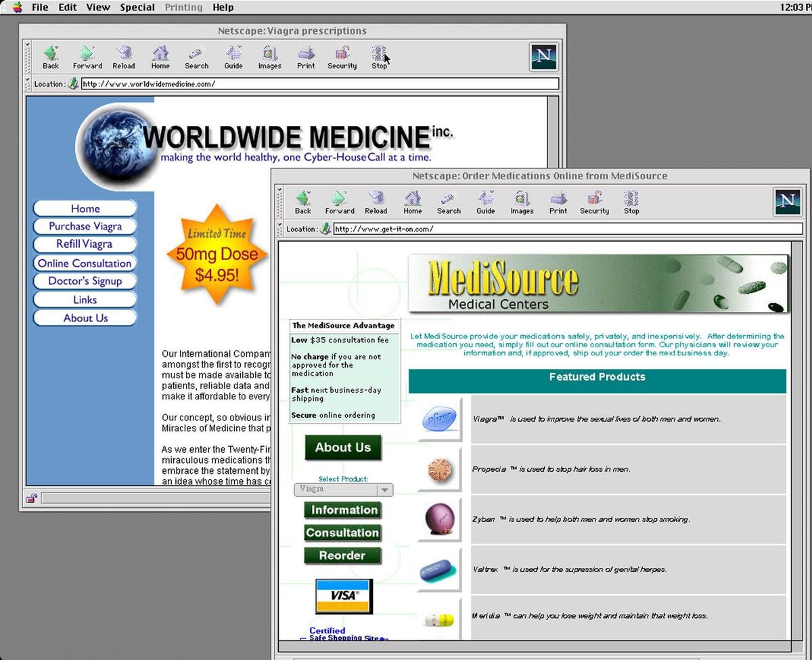This screenshot has height=660, width=812.
Task: Click Home in the MediSource window toolbar
Action: 413,202
